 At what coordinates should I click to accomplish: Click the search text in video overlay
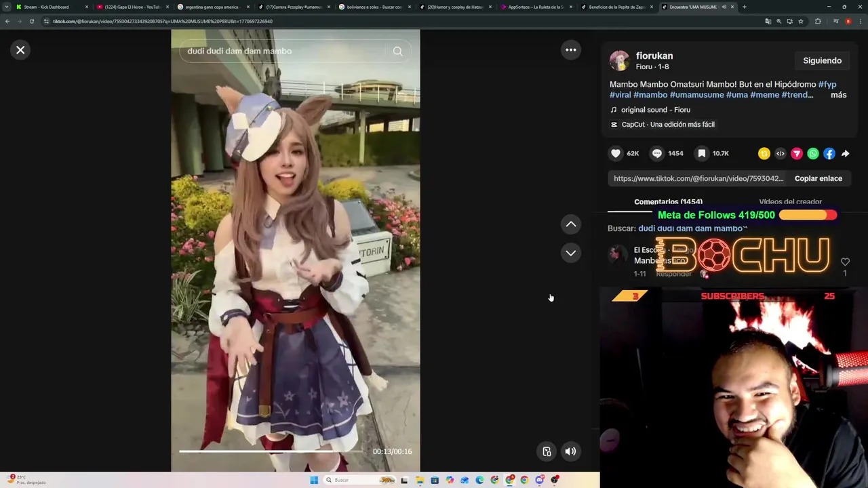(x=239, y=51)
